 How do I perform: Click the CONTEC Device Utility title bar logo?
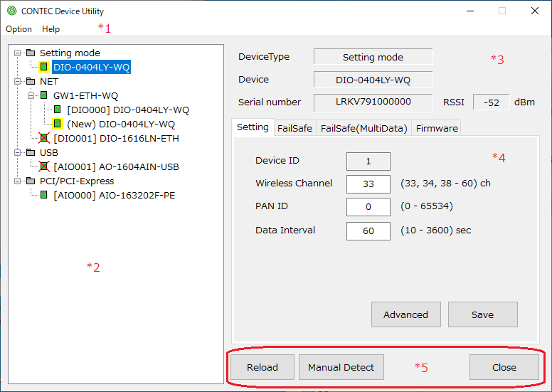tap(11, 11)
